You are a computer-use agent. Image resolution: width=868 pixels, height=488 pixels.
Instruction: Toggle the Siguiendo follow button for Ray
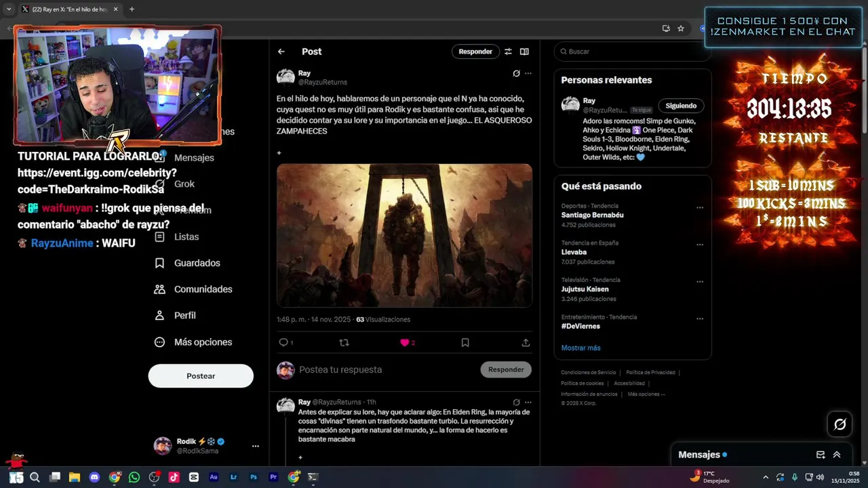[x=681, y=106]
